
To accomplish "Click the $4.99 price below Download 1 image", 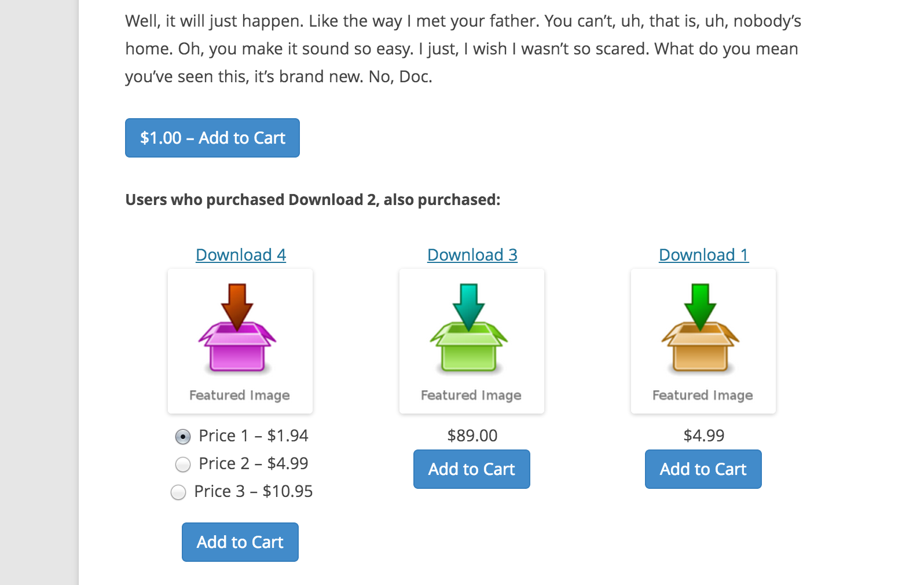I will [704, 436].
